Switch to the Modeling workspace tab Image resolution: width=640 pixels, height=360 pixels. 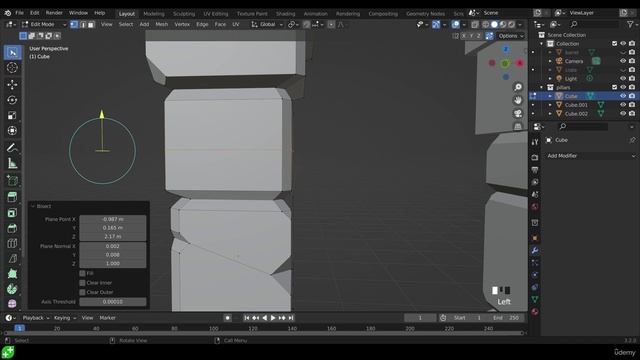coord(154,13)
